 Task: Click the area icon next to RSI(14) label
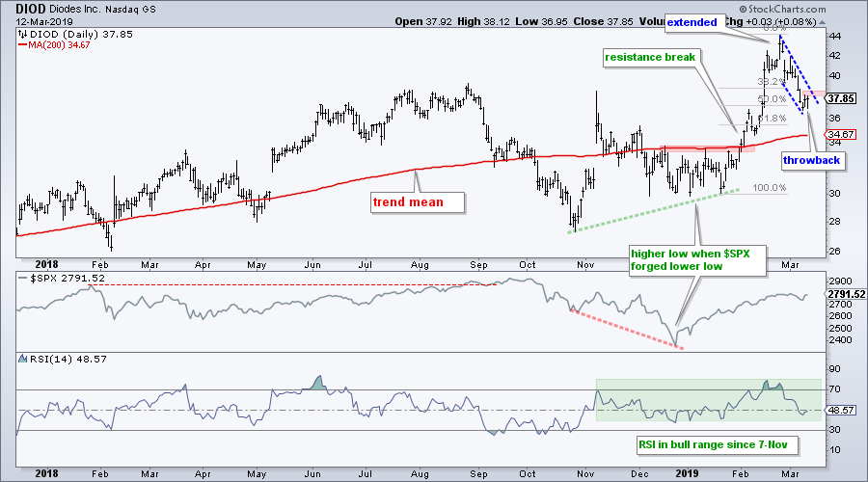[x=22, y=359]
